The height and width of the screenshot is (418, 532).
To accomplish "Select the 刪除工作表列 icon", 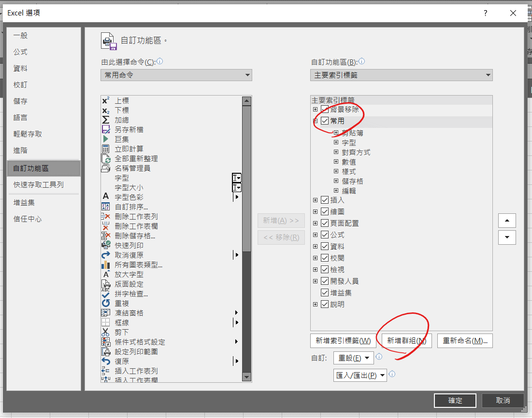I will [x=105, y=216].
